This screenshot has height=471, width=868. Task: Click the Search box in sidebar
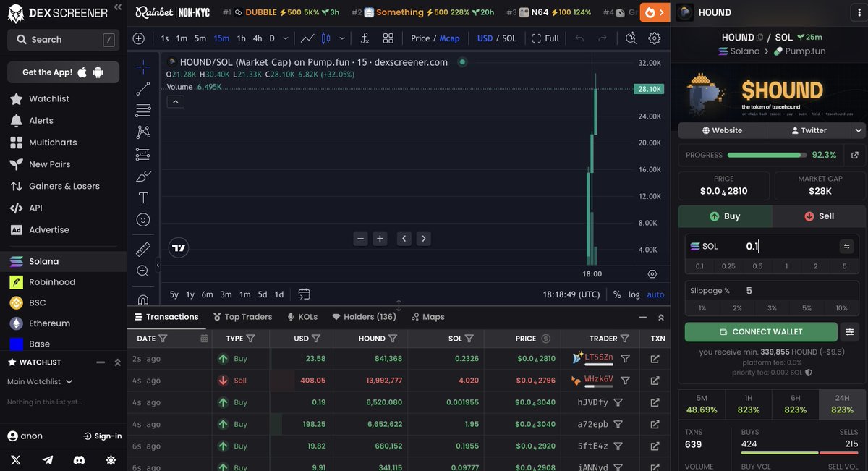coord(63,40)
